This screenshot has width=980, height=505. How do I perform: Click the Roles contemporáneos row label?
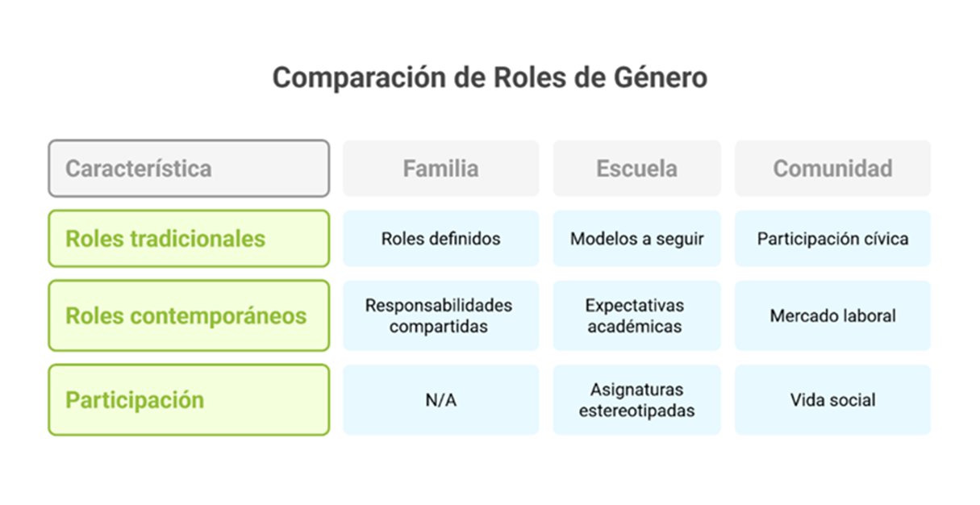coord(189,315)
